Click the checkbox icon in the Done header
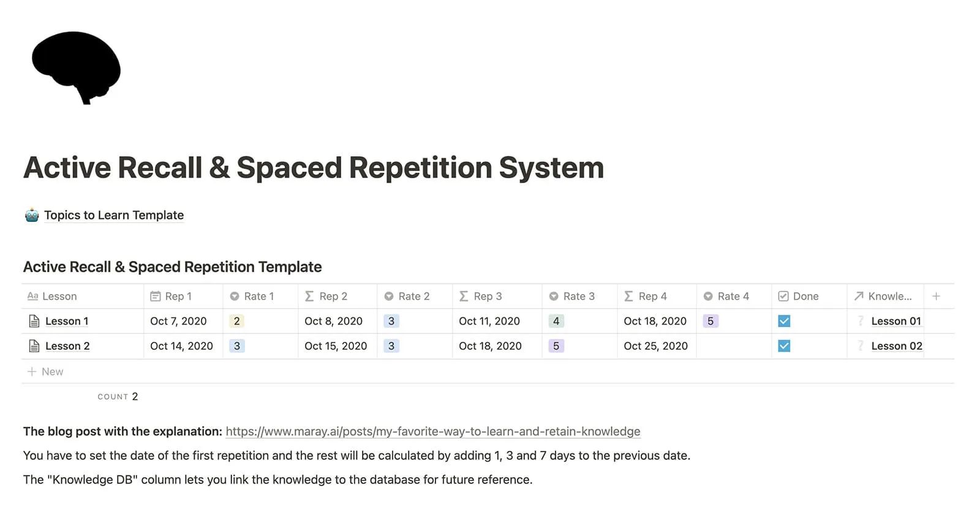980x506 pixels. pos(783,296)
